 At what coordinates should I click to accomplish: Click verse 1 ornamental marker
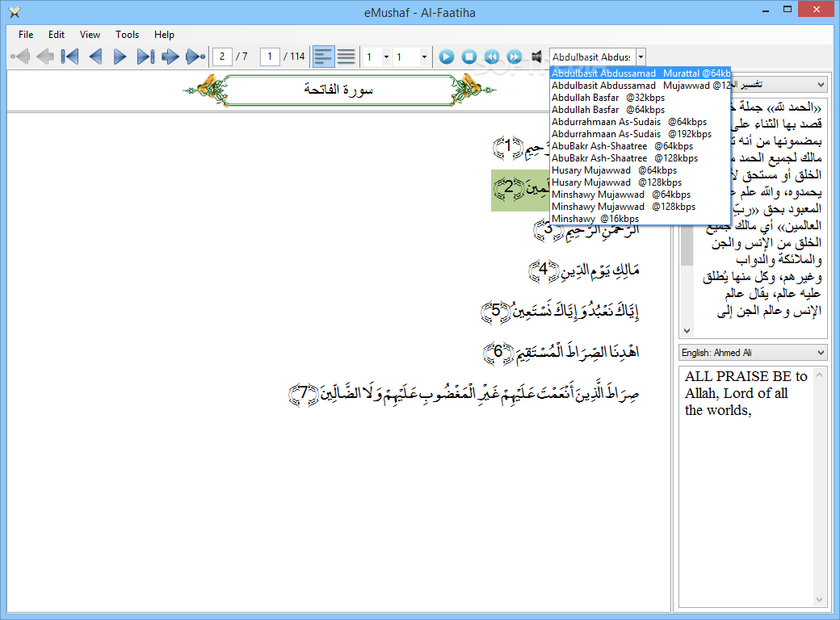pos(508,149)
